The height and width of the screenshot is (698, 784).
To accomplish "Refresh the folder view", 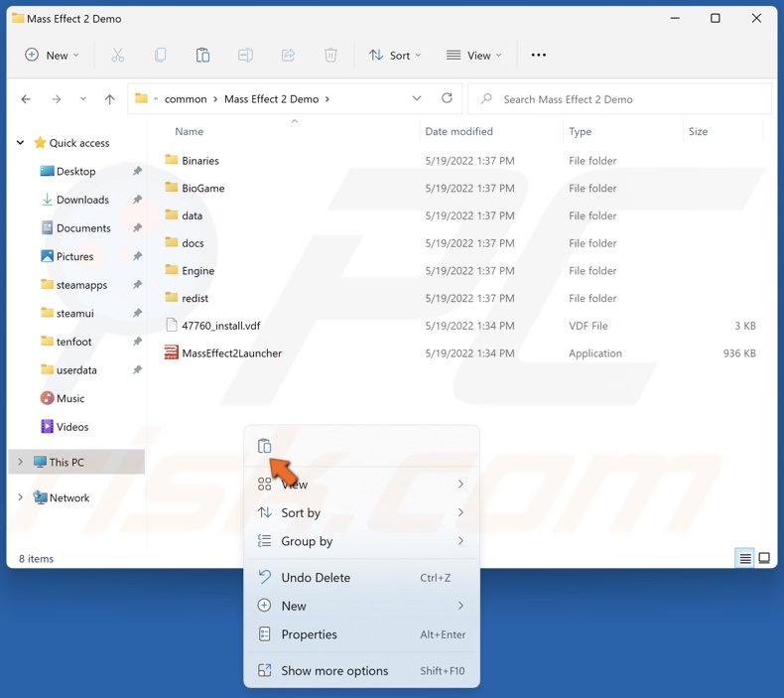I will click(x=447, y=98).
